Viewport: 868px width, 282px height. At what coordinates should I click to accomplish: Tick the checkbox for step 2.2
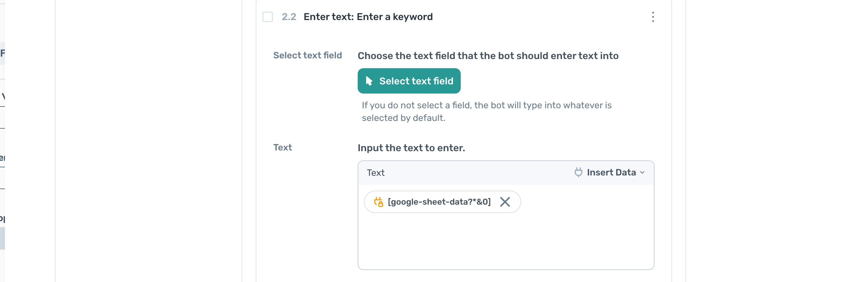pos(268,17)
